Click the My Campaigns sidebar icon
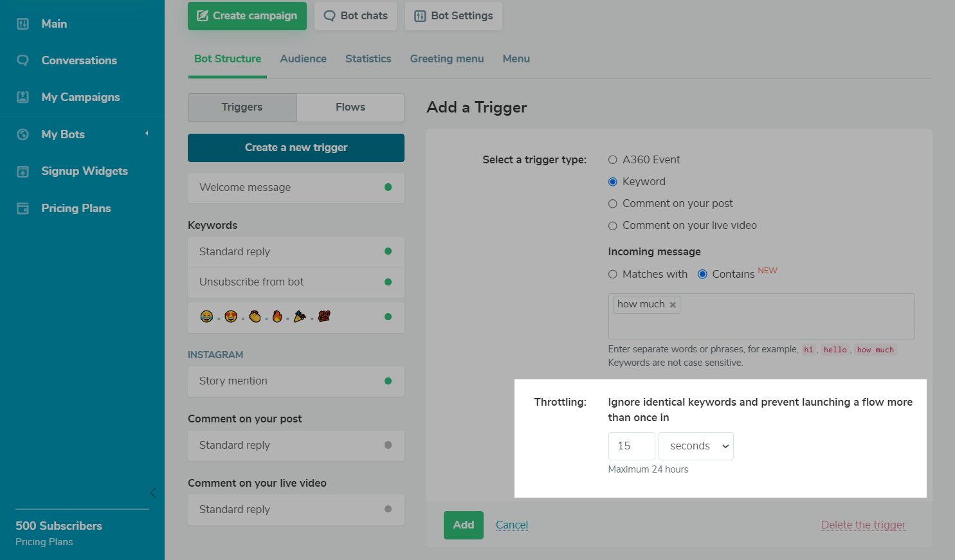The width and height of the screenshot is (955, 560). tap(23, 97)
